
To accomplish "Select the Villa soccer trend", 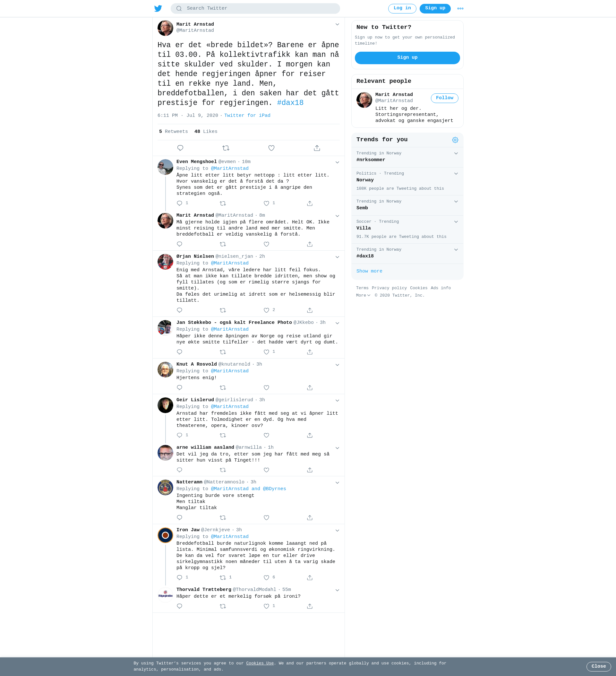I will [x=407, y=230].
